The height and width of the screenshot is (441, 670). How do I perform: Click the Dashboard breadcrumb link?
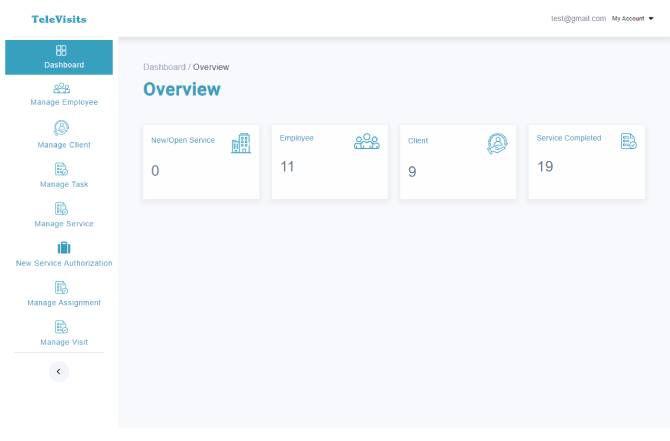click(x=165, y=67)
